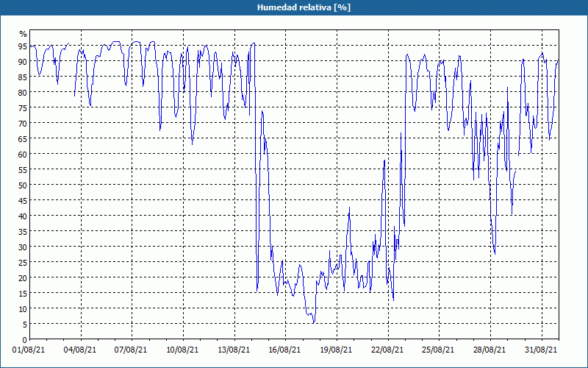Screen dimensions: 588x368
Task: Click the 0 value on the Y axis
Action: pos(25,340)
